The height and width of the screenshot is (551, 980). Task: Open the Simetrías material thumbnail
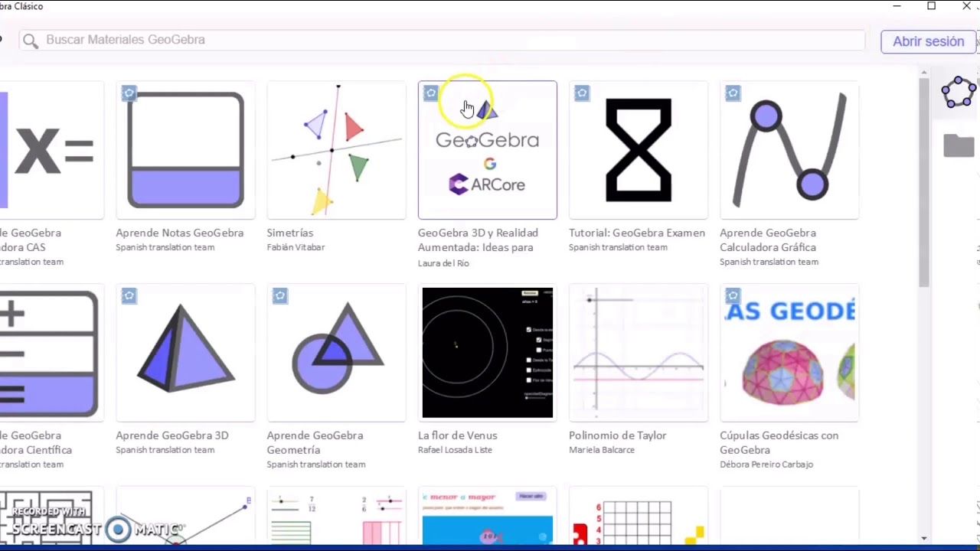[x=336, y=150]
